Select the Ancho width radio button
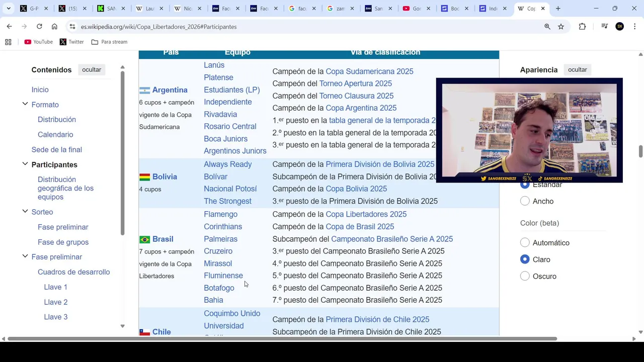This screenshot has width=644, height=362. click(525, 201)
